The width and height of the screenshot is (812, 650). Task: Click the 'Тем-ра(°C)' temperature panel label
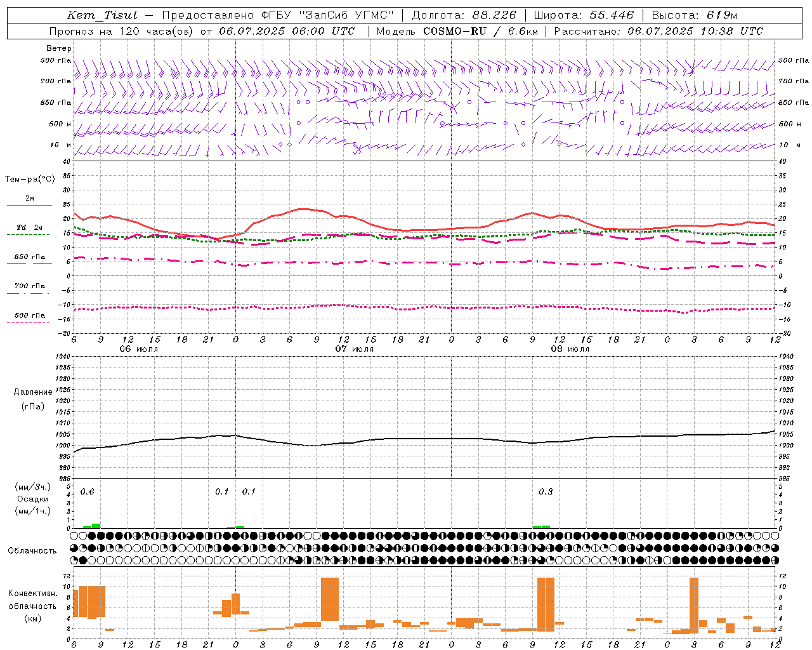click(30, 180)
